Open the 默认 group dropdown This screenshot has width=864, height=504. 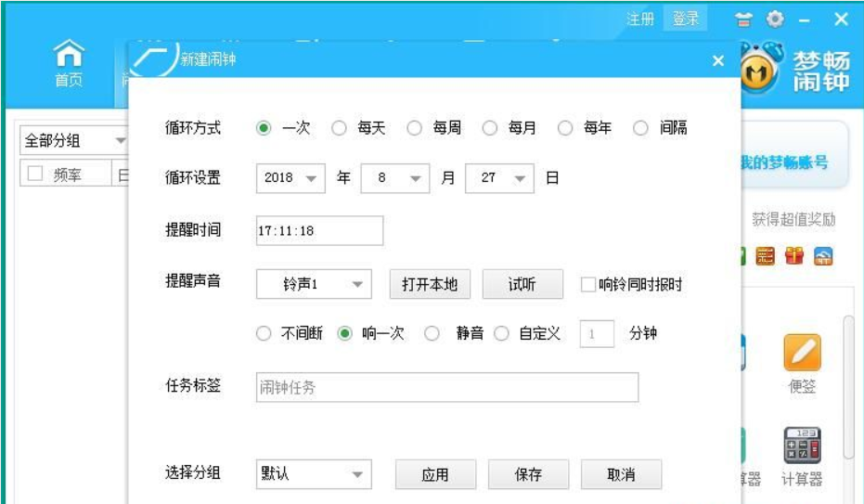point(314,474)
